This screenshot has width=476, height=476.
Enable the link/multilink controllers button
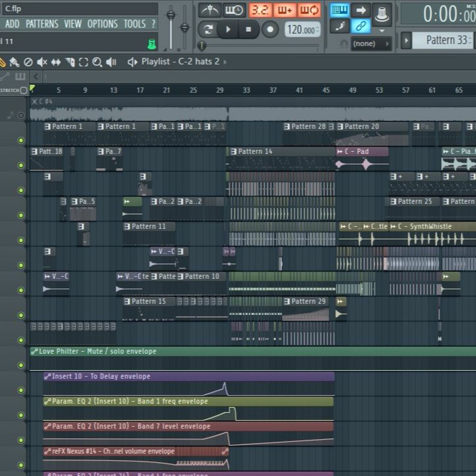[360, 26]
